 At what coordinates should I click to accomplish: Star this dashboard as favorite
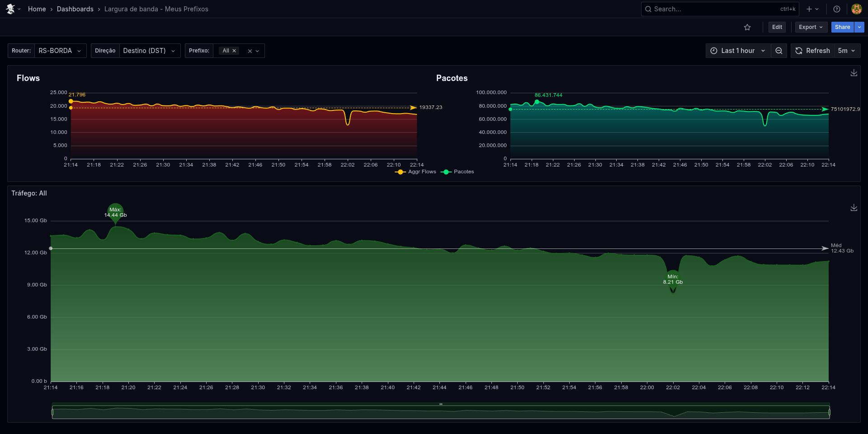click(747, 27)
